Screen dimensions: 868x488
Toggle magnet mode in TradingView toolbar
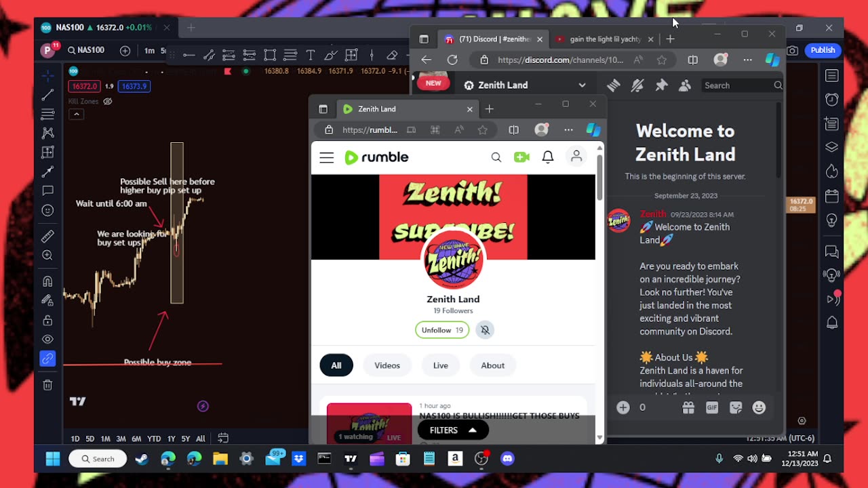point(47,281)
